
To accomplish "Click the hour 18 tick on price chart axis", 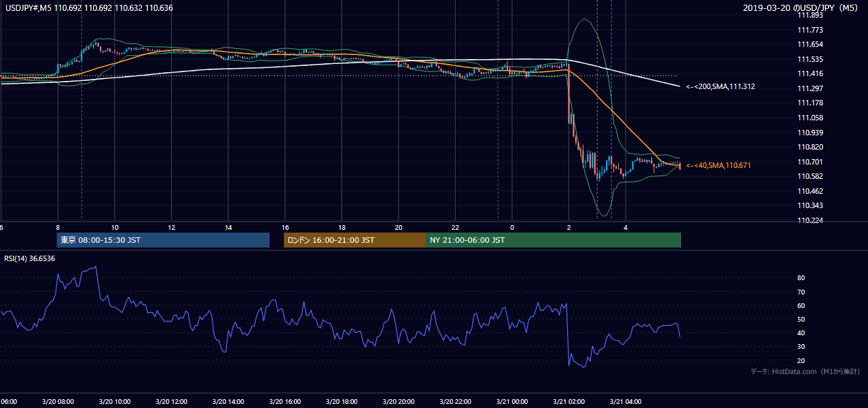I will point(342,227).
